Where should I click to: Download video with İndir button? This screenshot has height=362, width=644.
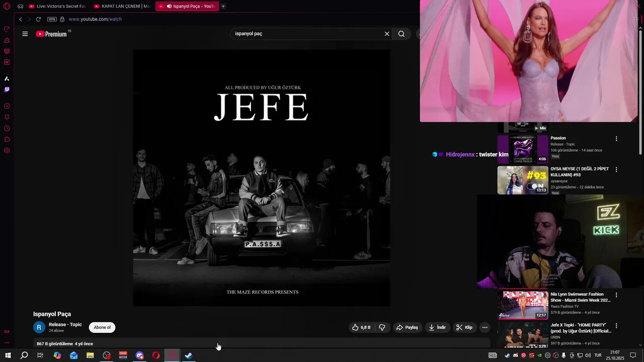437,327
